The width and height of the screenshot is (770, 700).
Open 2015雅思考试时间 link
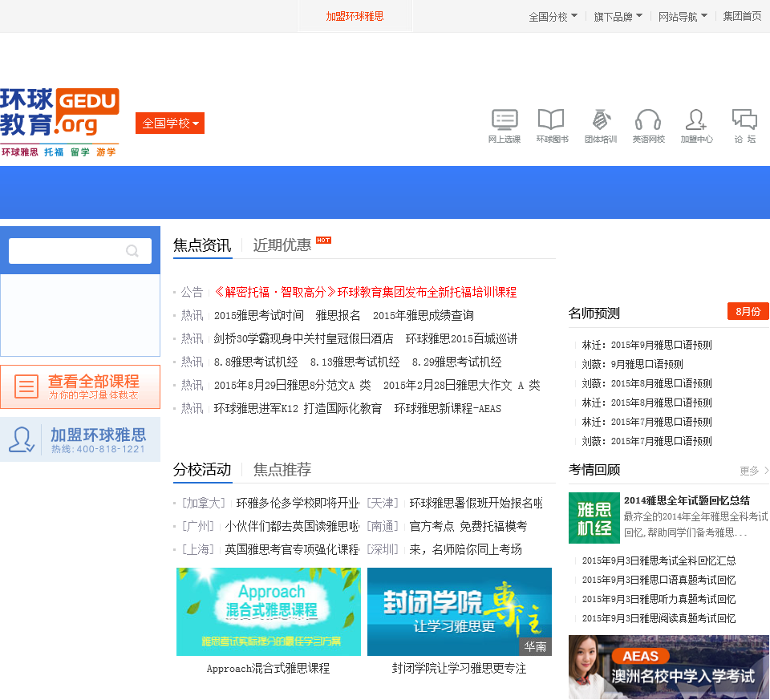(x=259, y=316)
